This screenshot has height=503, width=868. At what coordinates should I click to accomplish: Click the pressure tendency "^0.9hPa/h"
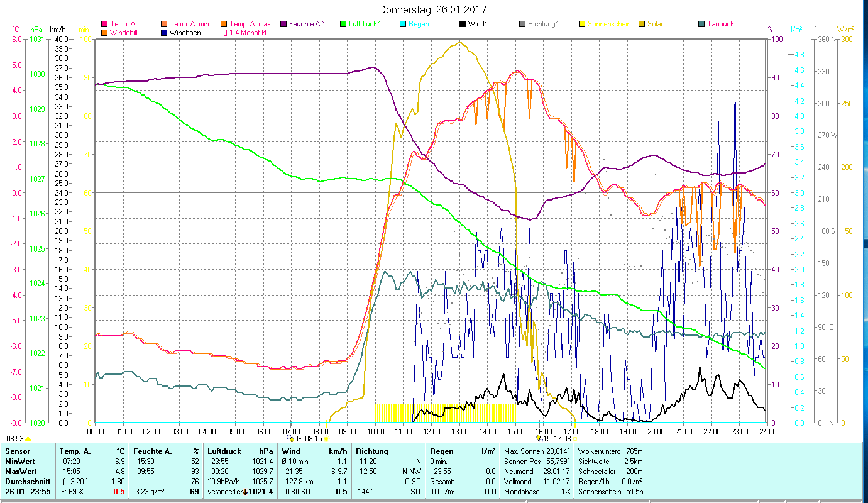pyautogui.click(x=224, y=481)
